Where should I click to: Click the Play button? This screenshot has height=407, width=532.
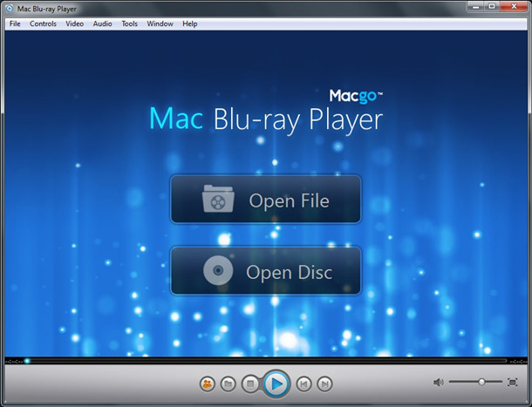(x=275, y=383)
